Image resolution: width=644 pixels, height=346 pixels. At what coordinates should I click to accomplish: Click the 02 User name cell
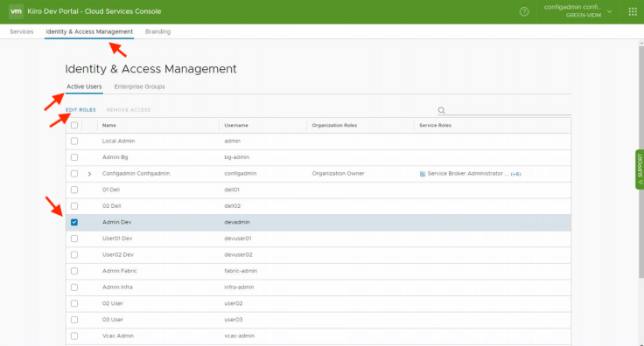(x=113, y=303)
